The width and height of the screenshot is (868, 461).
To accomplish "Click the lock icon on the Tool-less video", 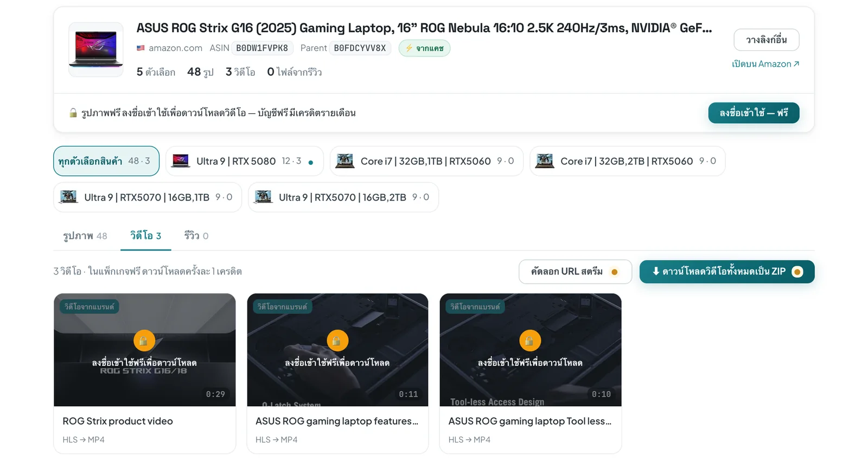I will (x=529, y=341).
